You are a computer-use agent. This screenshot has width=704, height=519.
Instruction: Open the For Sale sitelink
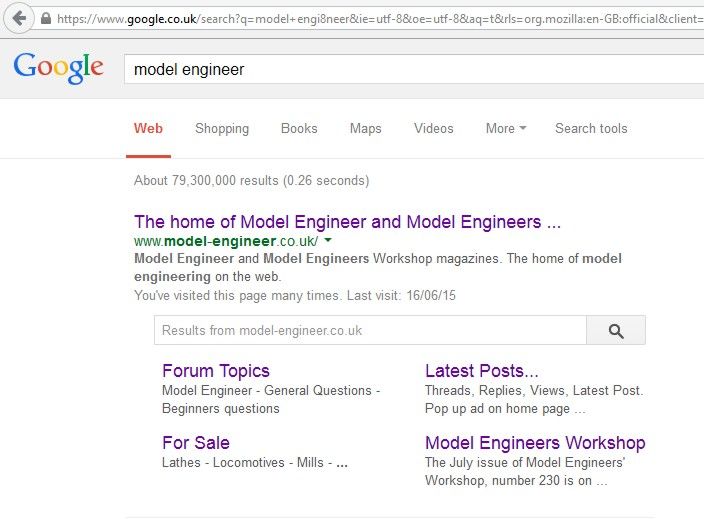tap(196, 443)
